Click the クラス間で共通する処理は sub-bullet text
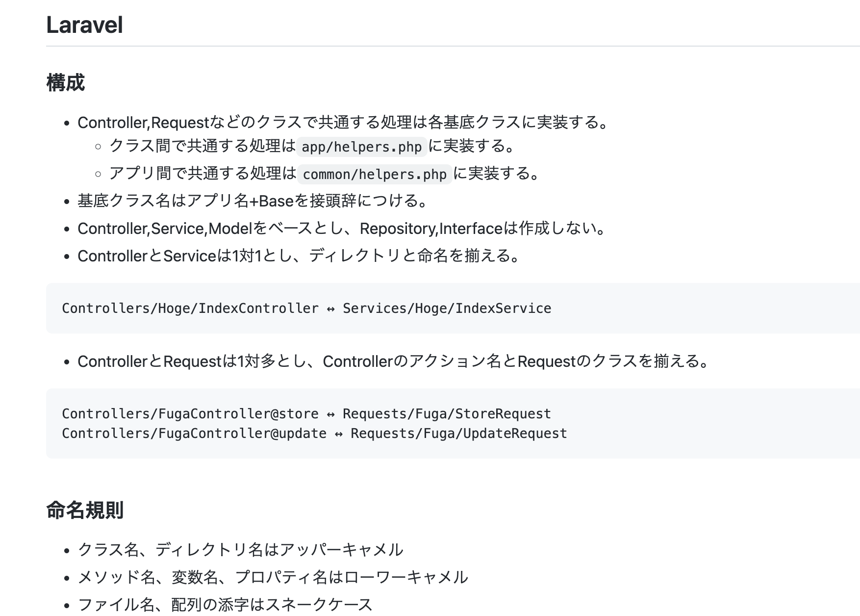This screenshot has height=616, width=860. pyautogui.click(x=202, y=146)
